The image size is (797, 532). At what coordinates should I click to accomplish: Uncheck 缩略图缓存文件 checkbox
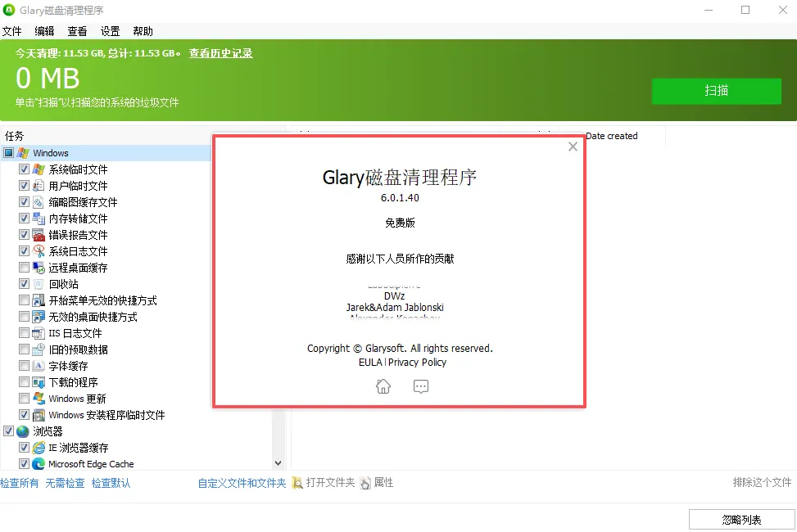tap(24, 201)
